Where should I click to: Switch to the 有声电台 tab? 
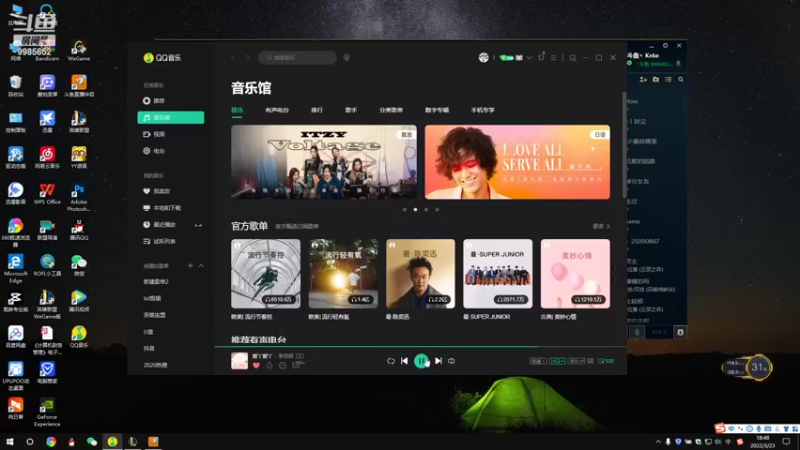pos(277,110)
